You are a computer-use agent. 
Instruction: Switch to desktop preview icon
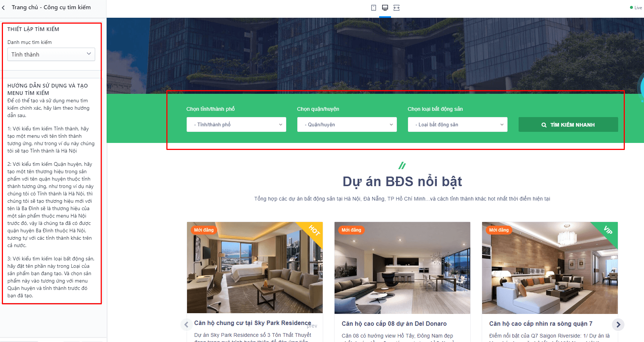(385, 8)
